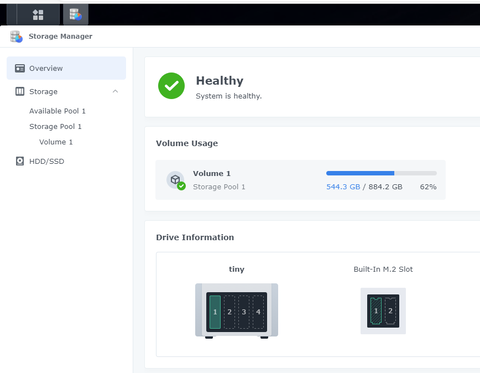Click the Volume 1 cube icon
Image resolution: width=480 pixels, height=373 pixels.
[x=176, y=180]
